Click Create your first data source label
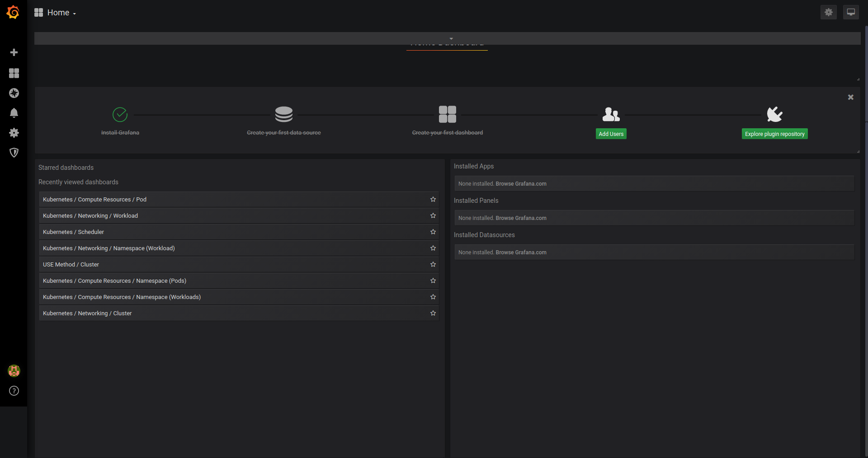 [284, 132]
